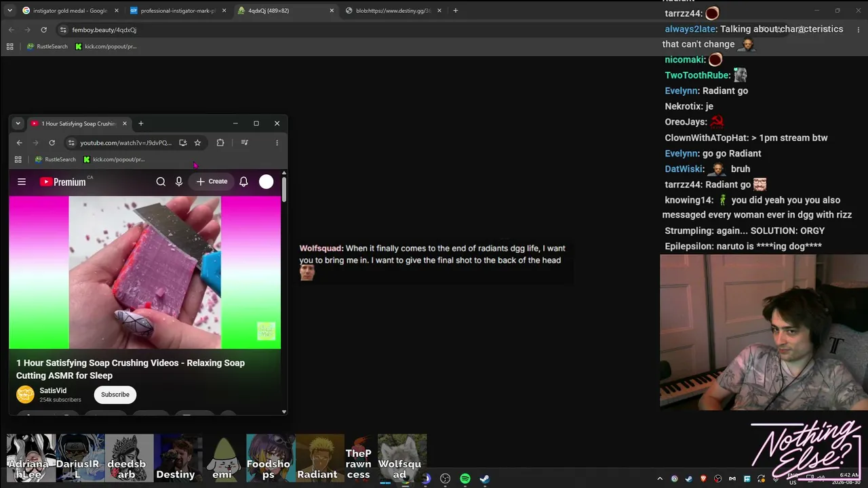This screenshot has width=868, height=488.
Task: Switch to professional-instigator-mark tab
Action: click(x=178, y=11)
